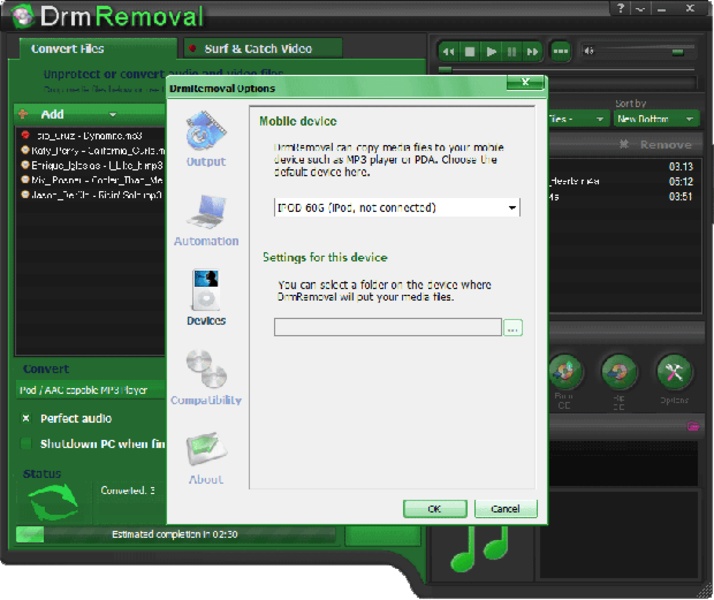714x600 pixels.
Task: Click the About section icon
Action: tap(206, 450)
